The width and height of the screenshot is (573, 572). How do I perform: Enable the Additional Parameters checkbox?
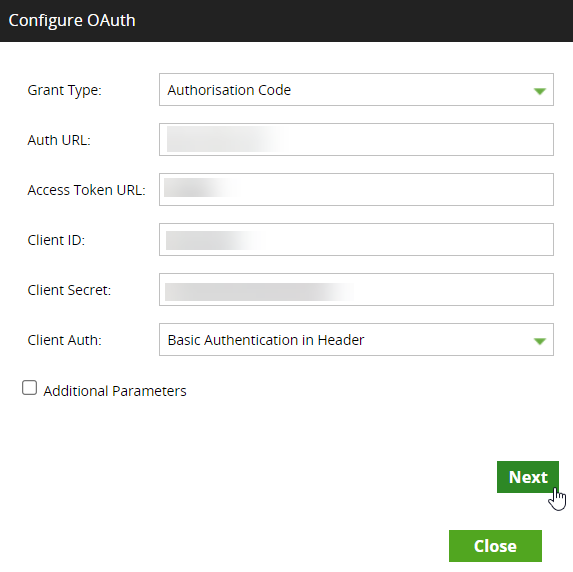[x=29, y=388]
